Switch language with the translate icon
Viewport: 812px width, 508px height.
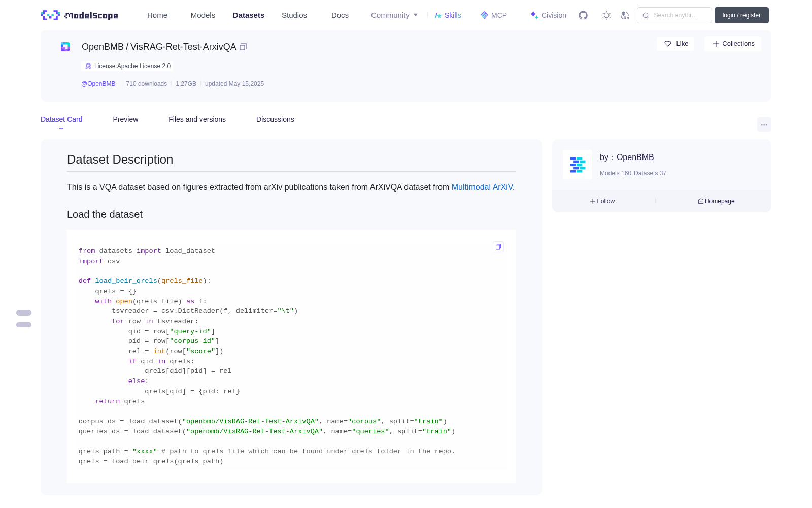[625, 15]
